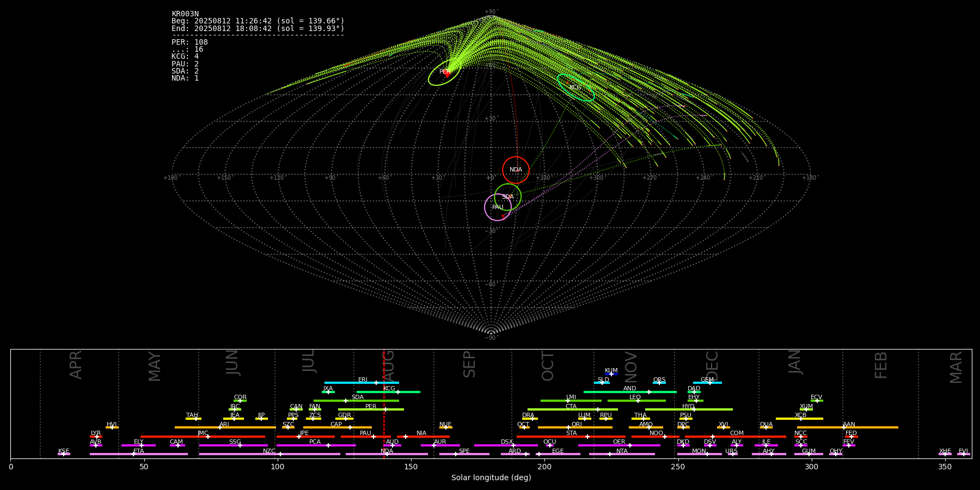The width and height of the screenshot is (980, 490).
Task: Select the green SDA radiant circle
Action: tap(508, 197)
